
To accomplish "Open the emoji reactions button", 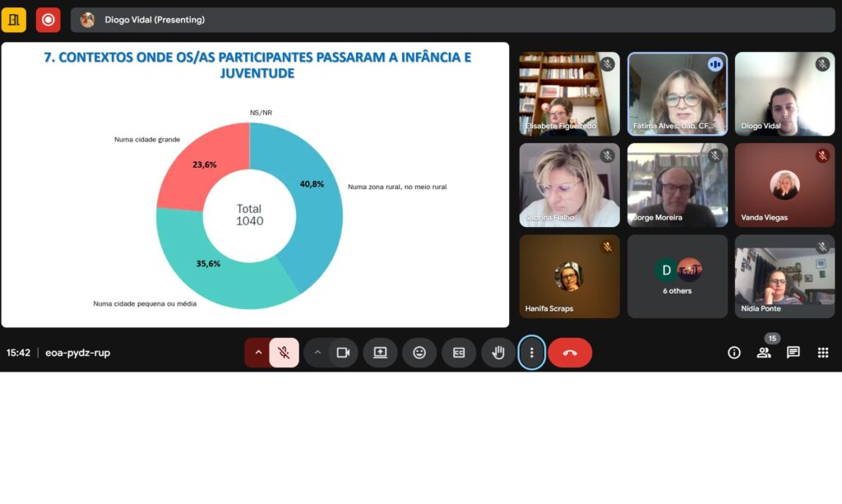I will click(419, 353).
